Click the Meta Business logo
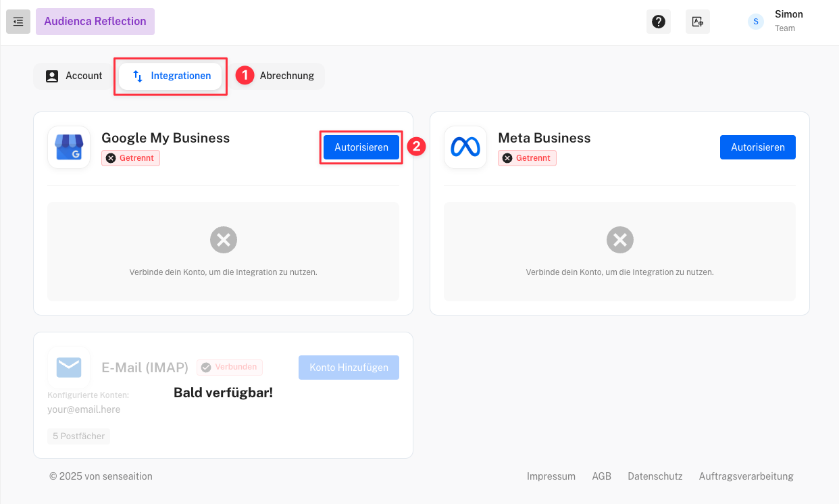The height and width of the screenshot is (504, 839). tap(465, 147)
